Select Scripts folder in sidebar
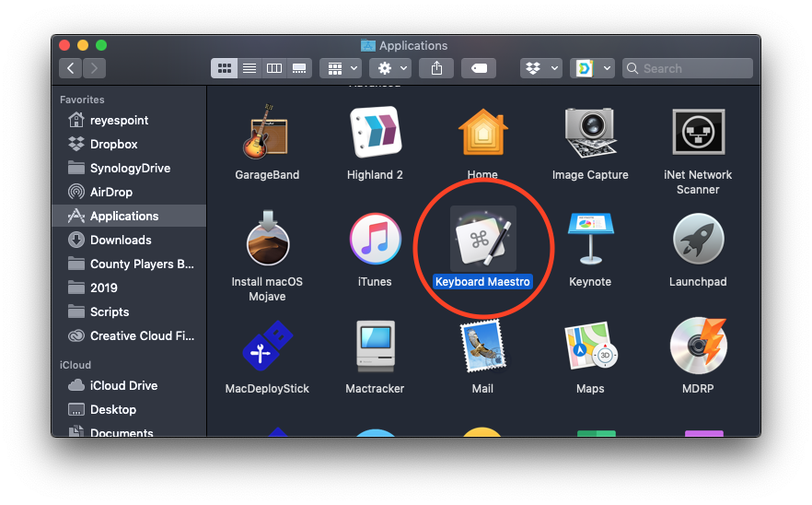Viewport: 812px width, 505px height. 129,311
